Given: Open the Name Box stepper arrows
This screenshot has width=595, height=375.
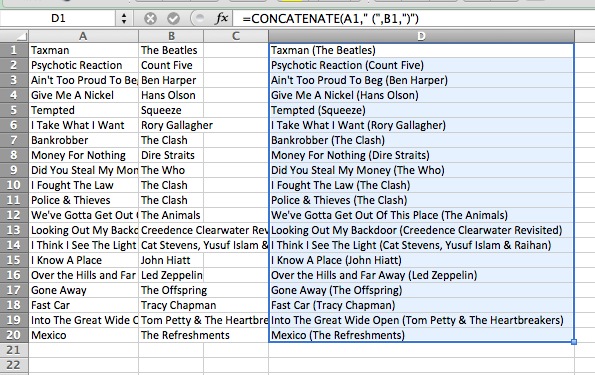Looking at the screenshot, I should (124, 18).
